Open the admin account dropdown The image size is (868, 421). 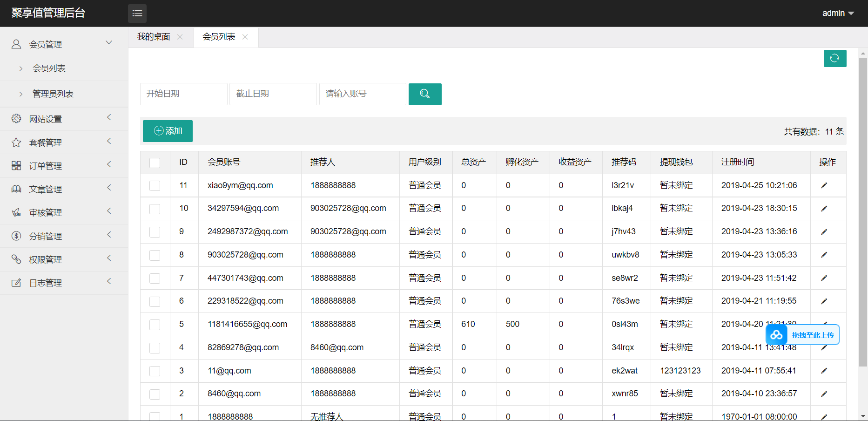coord(838,13)
